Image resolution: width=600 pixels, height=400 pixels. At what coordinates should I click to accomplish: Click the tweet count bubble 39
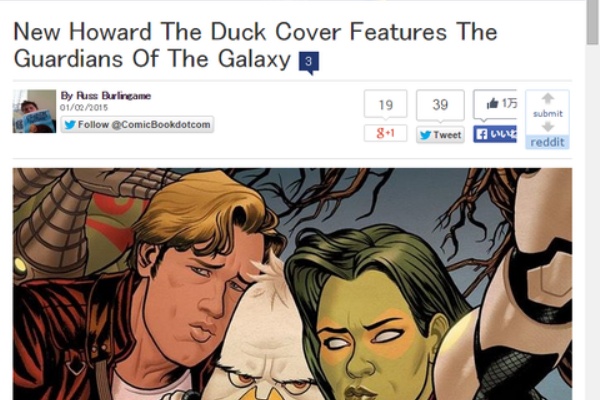(440, 104)
